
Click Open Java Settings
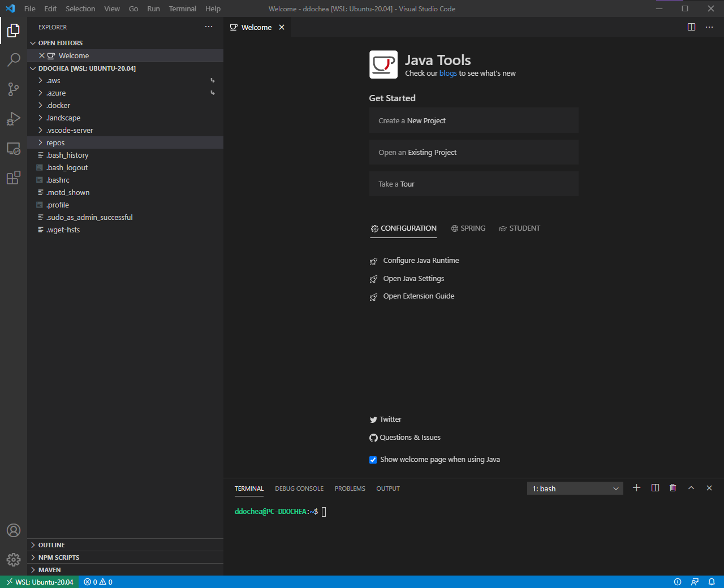click(413, 279)
